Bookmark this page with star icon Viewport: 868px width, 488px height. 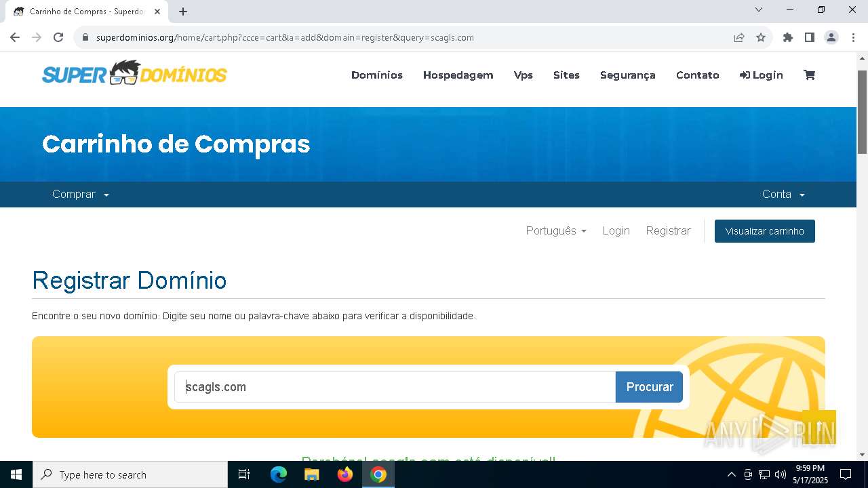tap(761, 37)
